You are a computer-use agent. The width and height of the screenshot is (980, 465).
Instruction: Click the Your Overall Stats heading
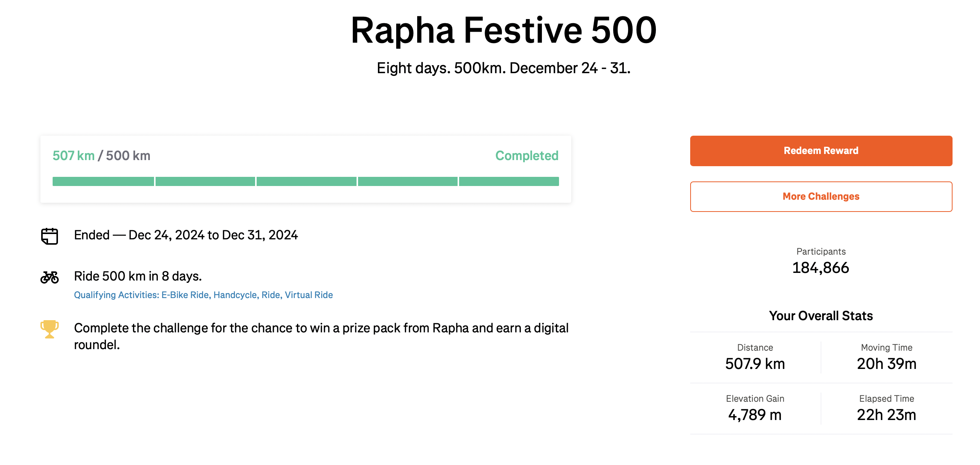(x=821, y=316)
